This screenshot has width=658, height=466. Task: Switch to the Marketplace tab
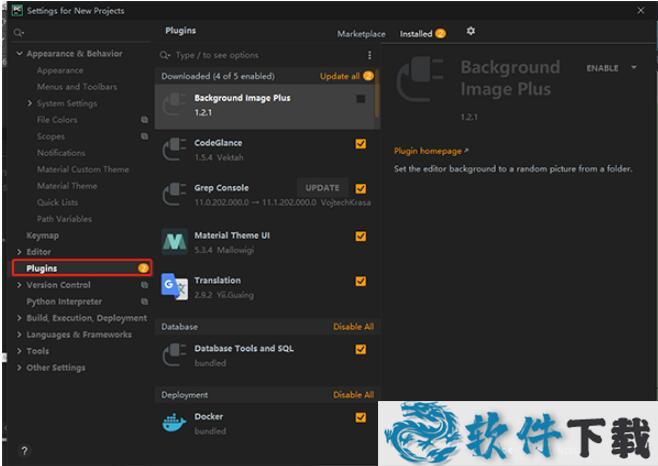pos(360,34)
